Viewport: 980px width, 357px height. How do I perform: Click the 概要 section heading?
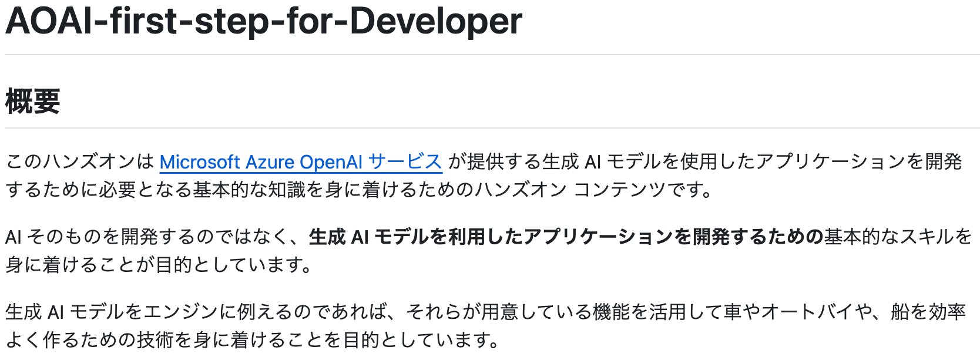tap(33, 101)
